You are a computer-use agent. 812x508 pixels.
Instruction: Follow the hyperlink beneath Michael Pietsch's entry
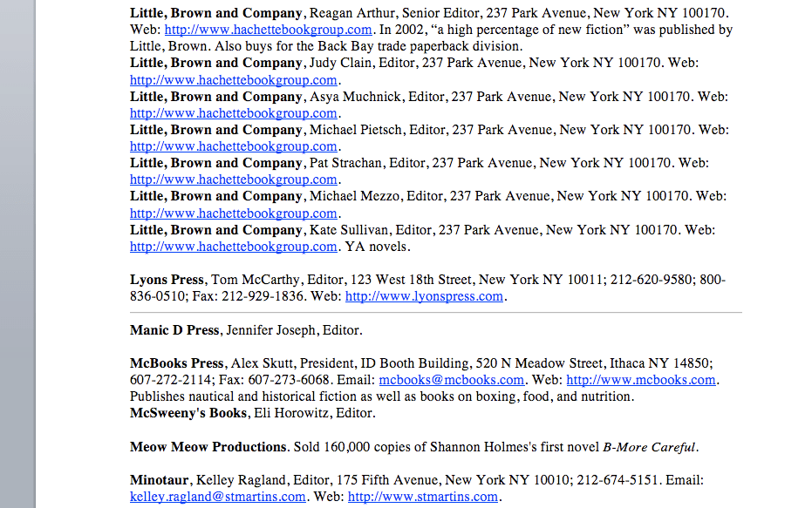click(233, 146)
